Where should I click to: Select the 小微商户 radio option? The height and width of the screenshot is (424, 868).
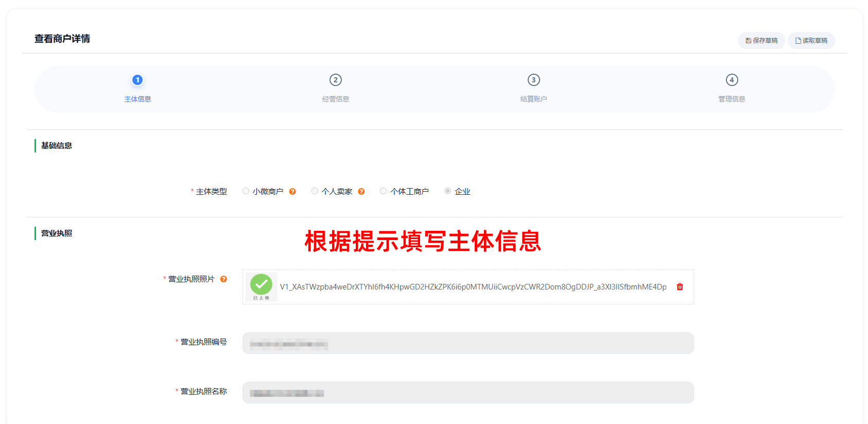pyautogui.click(x=246, y=191)
